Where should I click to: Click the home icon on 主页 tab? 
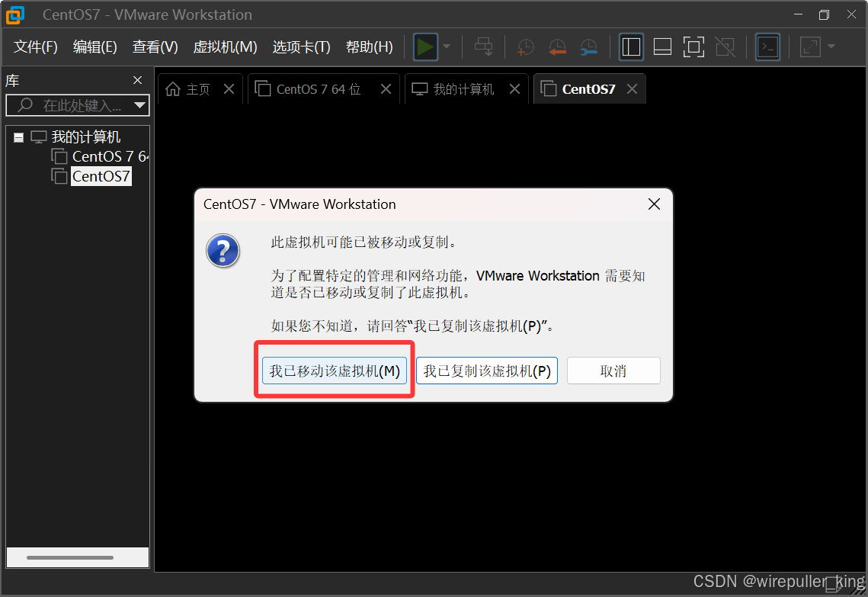coord(173,89)
